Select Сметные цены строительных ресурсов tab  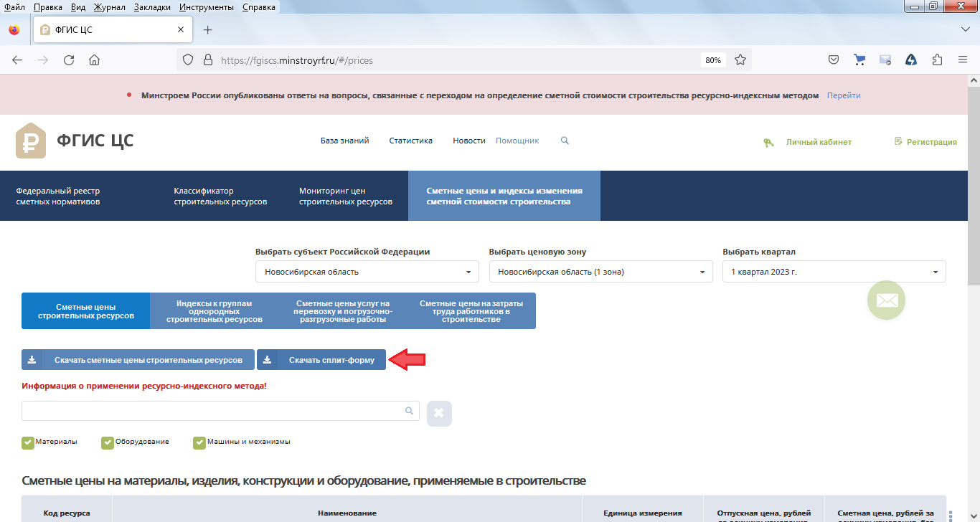pyautogui.click(x=86, y=310)
